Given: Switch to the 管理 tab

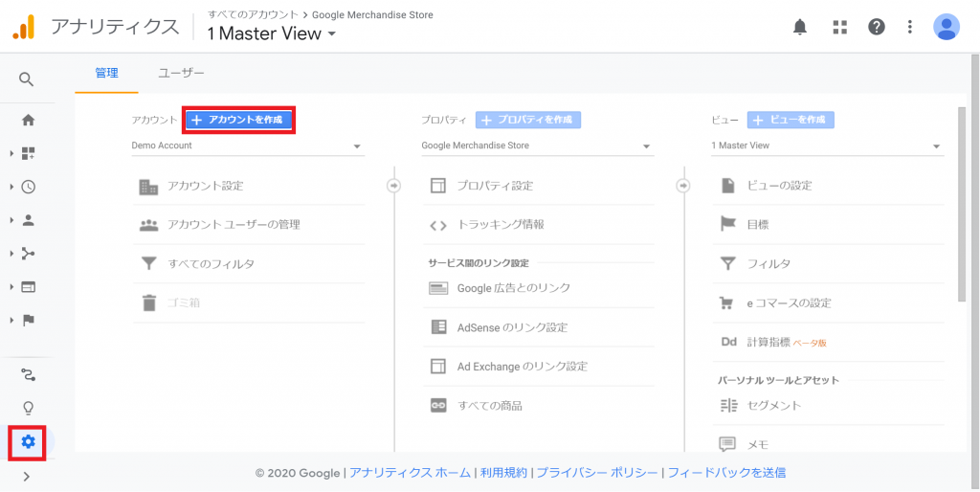Looking at the screenshot, I should [106, 73].
